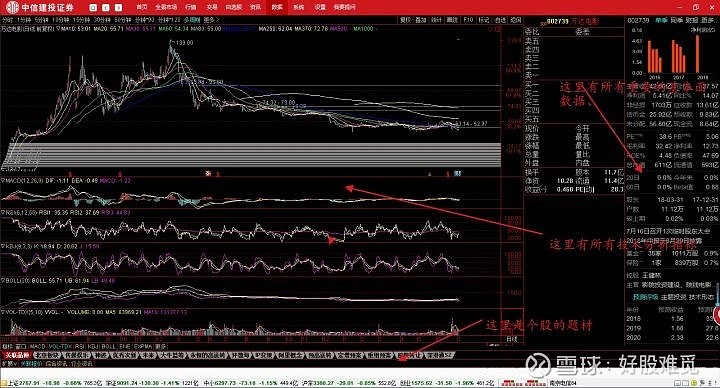Open the 行情 menu in the top bar
The height and width of the screenshot is (388, 720).
[191, 7]
